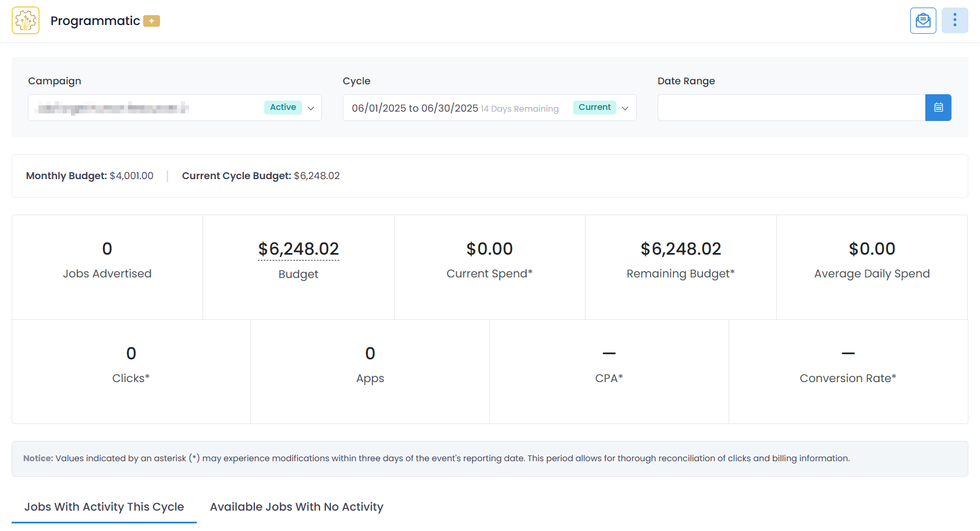Click the Clicks stat card
Image resolution: width=980 pixels, height=531 pixels.
pyautogui.click(x=131, y=372)
